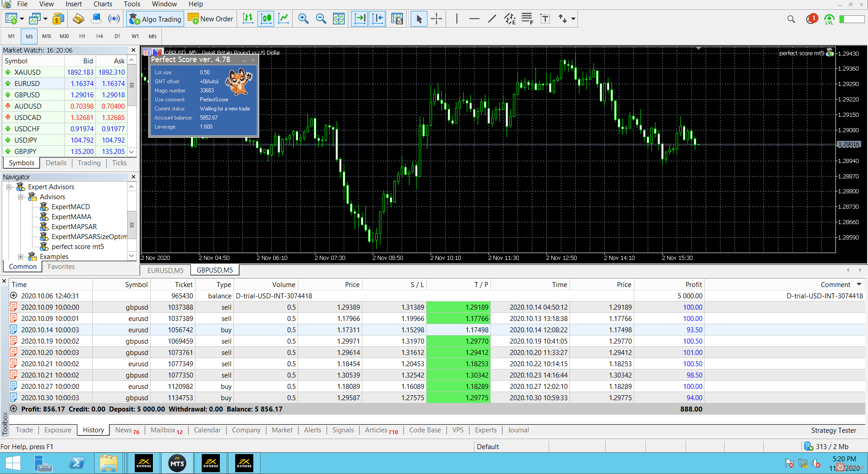This screenshot has width=868, height=474.
Task: Toggle Algo Trading on or off
Action: [155, 19]
